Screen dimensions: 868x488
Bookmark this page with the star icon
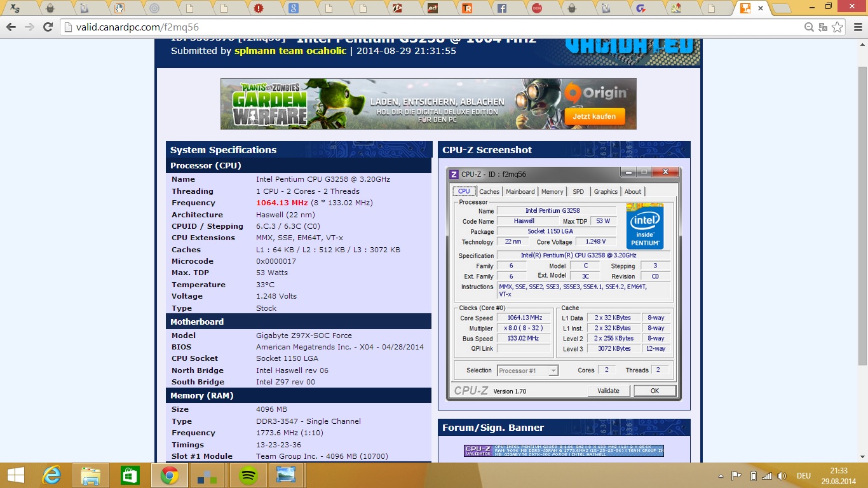coord(837,27)
